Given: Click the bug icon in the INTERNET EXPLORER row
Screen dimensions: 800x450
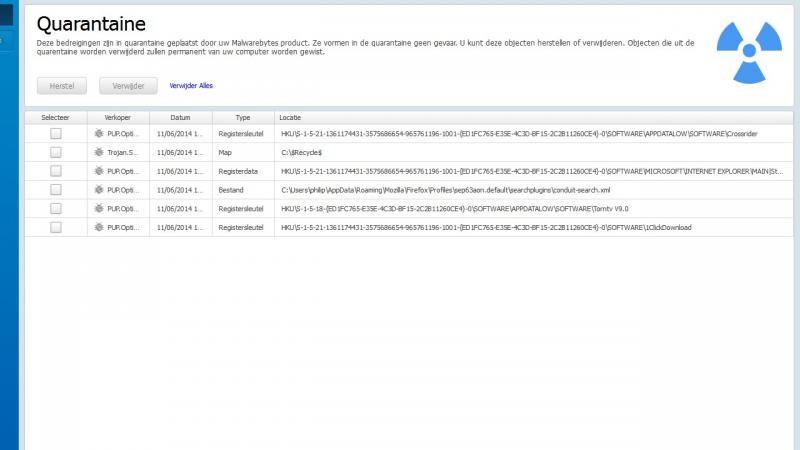Looking at the screenshot, I should (x=99, y=171).
